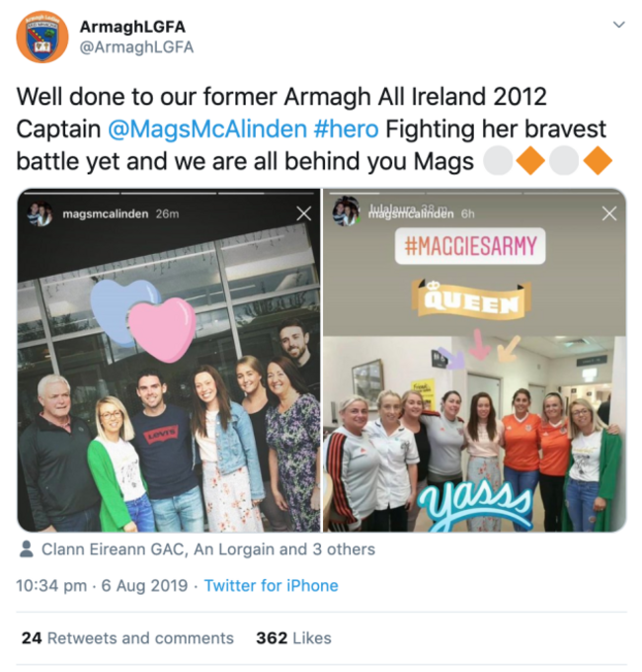The width and height of the screenshot is (642, 672).
Task: Open the @MagsMcAlinden mention link
Action: [207, 129]
